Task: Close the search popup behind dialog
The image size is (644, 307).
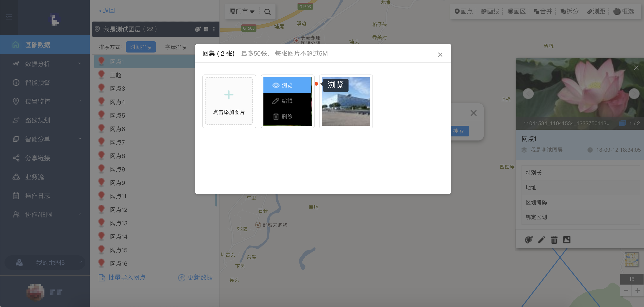Action: 473,113
